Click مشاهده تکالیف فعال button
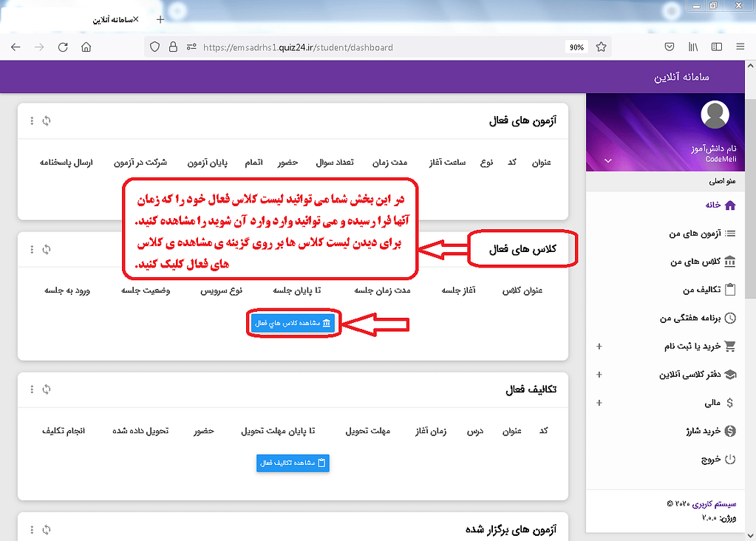The height and width of the screenshot is (541, 756). pyautogui.click(x=293, y=463)
